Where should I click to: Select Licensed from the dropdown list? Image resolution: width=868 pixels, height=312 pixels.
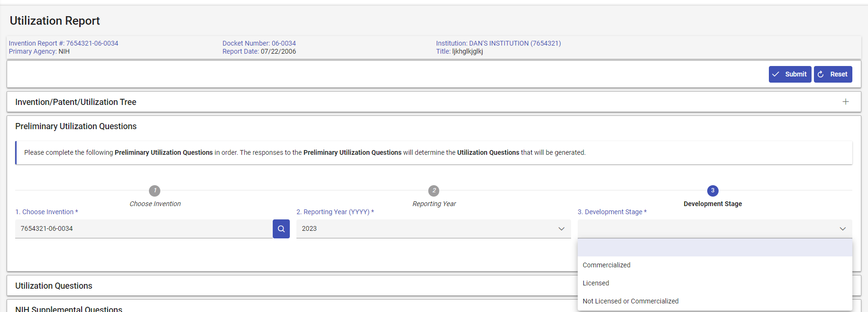[x=596, y=283]
